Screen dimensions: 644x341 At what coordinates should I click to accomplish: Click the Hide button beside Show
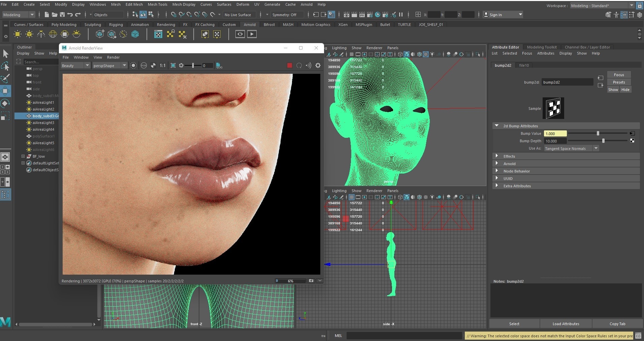click(625, 90)
